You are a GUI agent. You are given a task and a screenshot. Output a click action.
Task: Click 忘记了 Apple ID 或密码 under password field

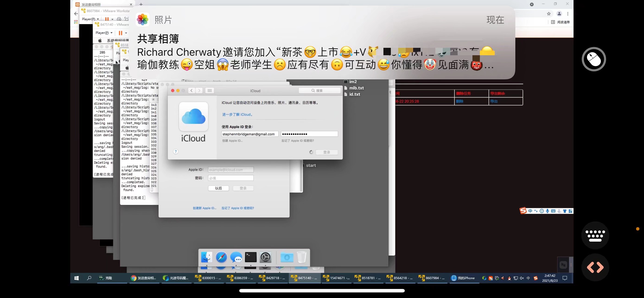point(297,141)
